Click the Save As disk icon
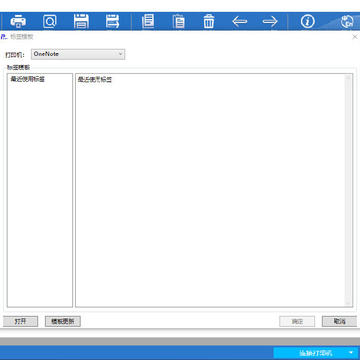The width and height of the screenshot is (360, 360). (x=112, y=22)
